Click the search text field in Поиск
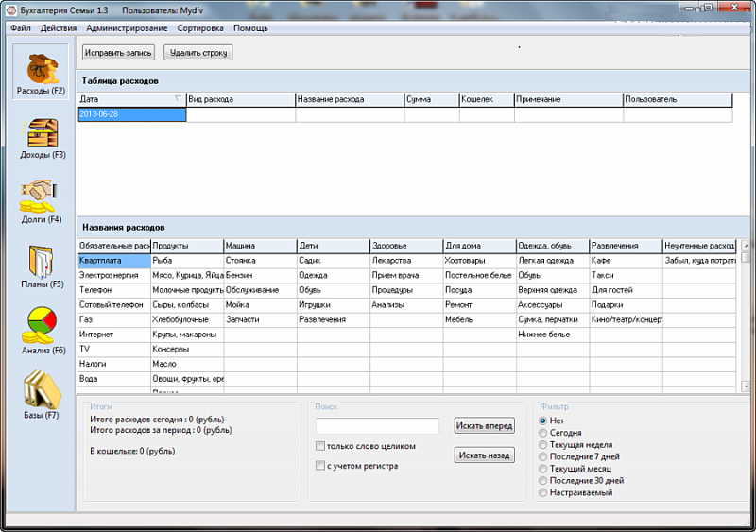Viewport: 756px width, 532px height. (x=377, y=426)
